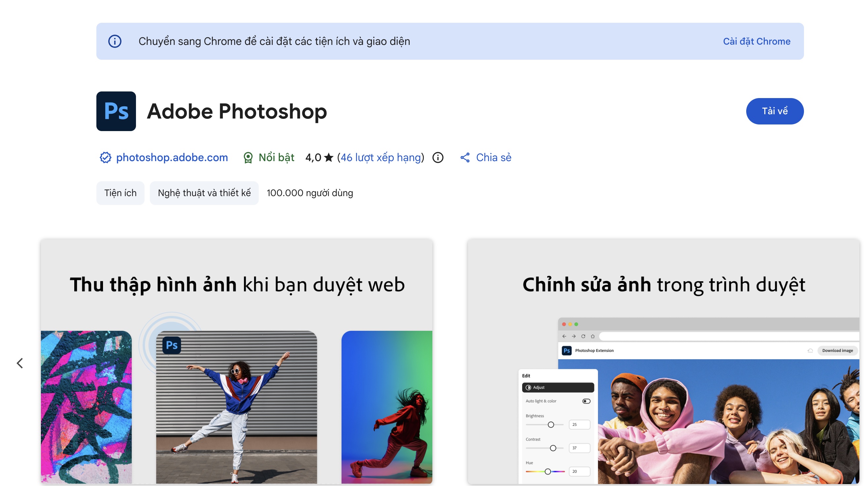Open the Chỉnh sửa ảnh screenshot thumbnail

(663, 361)
